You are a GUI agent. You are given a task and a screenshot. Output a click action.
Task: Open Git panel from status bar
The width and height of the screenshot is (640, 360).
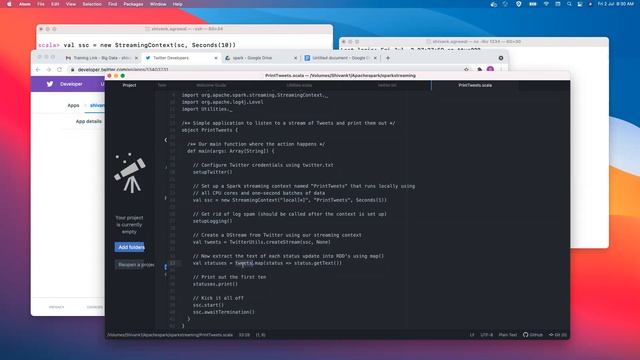pos(558,335)
